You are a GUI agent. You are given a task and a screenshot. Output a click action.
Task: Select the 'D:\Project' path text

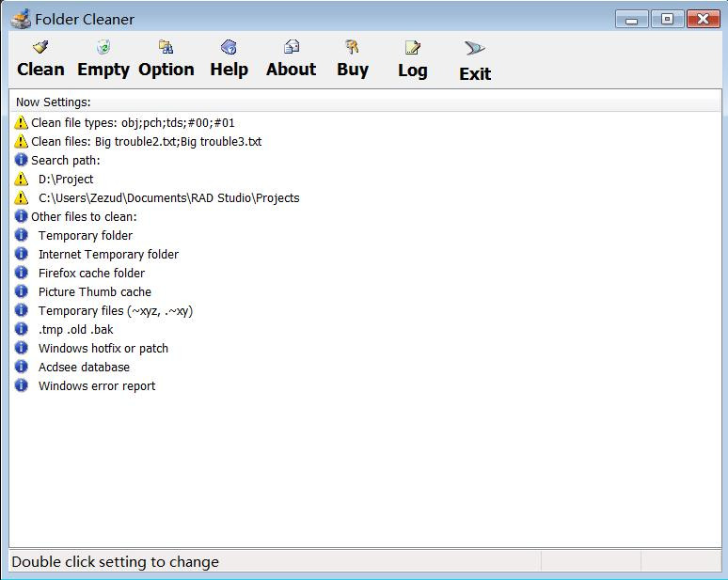[66, 180]
